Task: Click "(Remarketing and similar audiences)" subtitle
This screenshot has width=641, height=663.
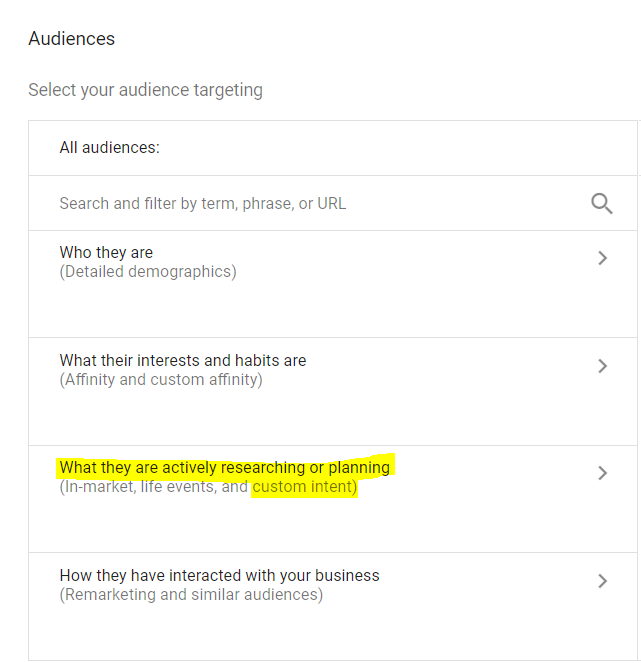Action: pyautogui.click(x=191, y=595)
